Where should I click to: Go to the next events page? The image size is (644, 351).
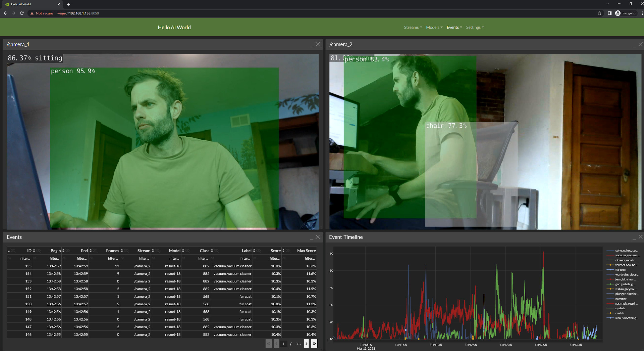[x=306, y=344]
